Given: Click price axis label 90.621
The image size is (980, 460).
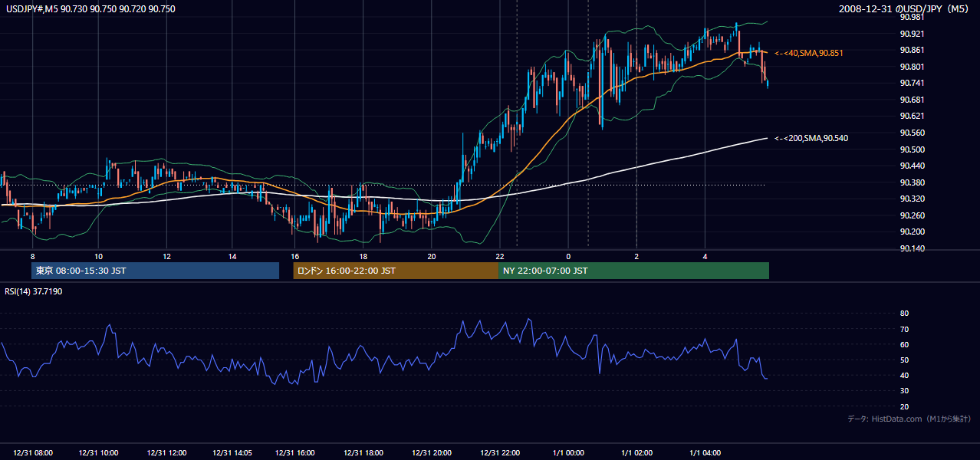Looking at the screenshot, I should (x=912, y=116).
